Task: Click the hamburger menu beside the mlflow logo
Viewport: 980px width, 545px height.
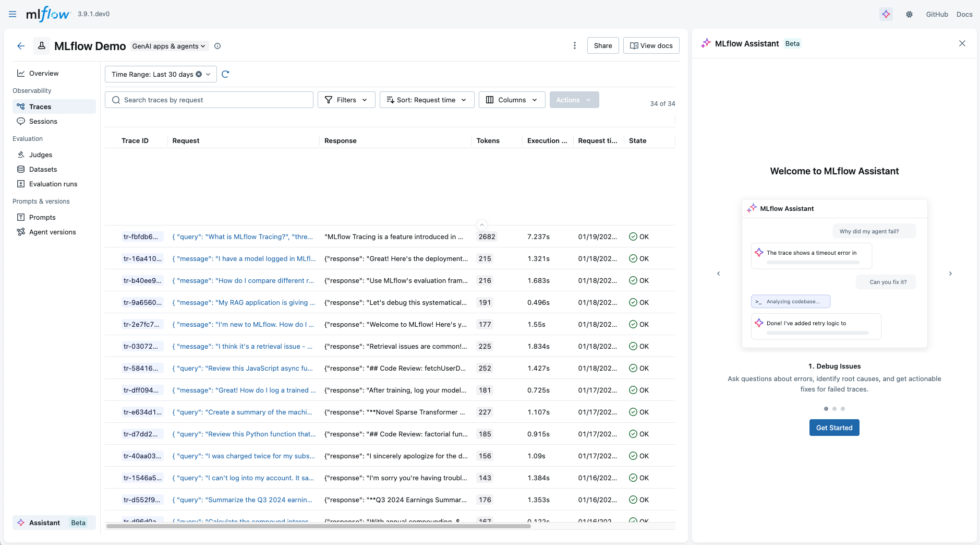Action: pyautogui.click(x=12, y=14)
